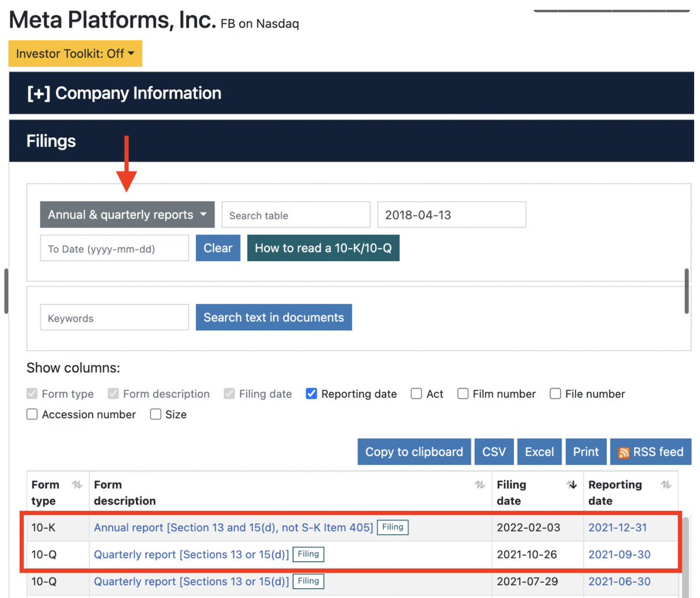Open the RSS feed button
The image size is (700, 598).
[x=651, y=452]
